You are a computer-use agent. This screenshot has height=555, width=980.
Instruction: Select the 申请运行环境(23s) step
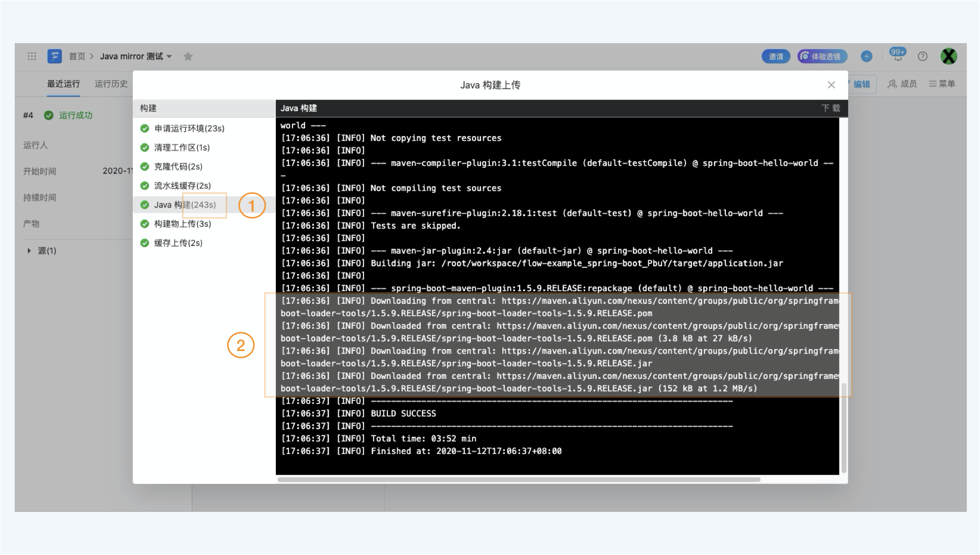click(x=204, y=128)
